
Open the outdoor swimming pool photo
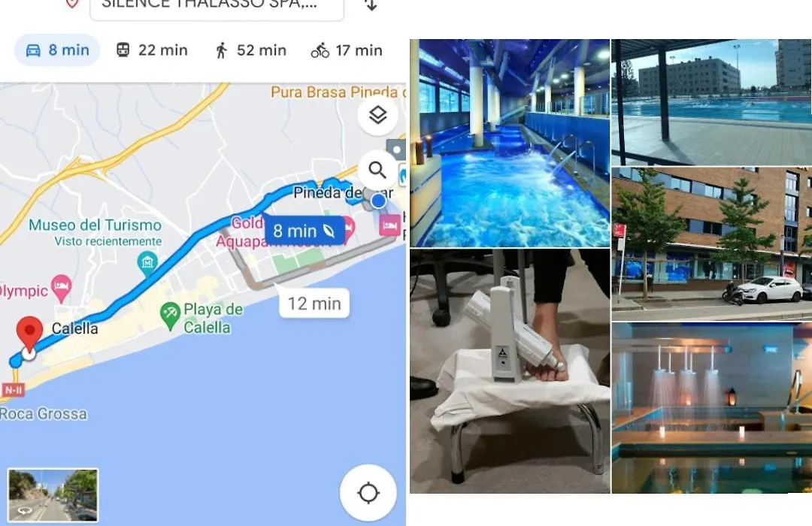click(x=711, y=102)
